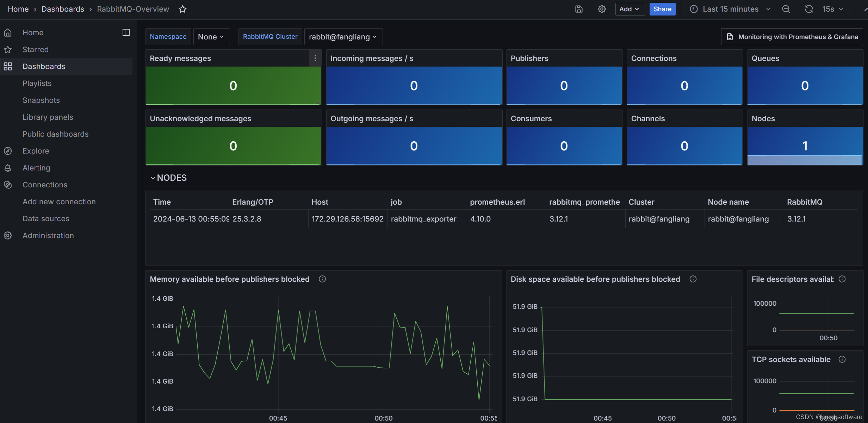This screenshot has height=423, width=868.
Task: Click the Unacknowledged messages panel title
Action: point(200,119)
